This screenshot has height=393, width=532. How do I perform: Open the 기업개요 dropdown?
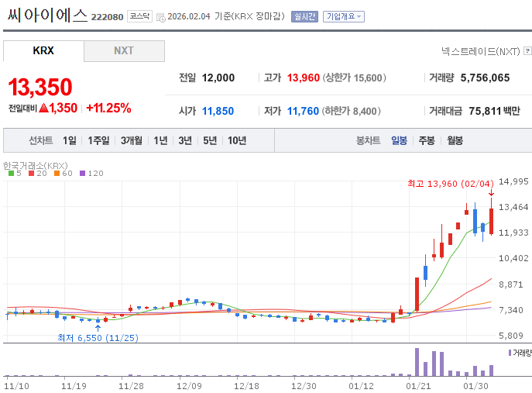coord(344,16)
